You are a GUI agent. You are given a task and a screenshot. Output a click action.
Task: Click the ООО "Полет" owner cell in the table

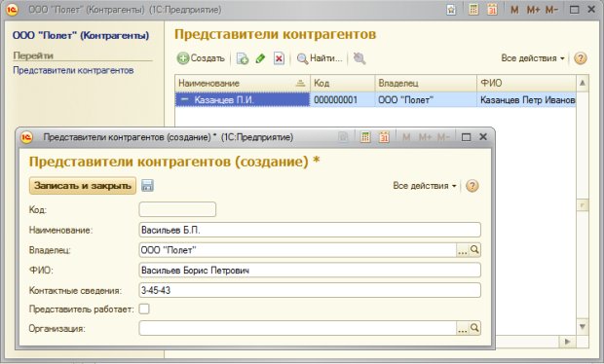(x=426, y=100)
